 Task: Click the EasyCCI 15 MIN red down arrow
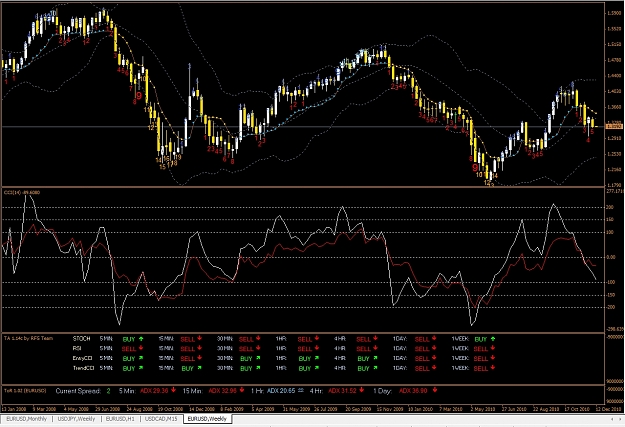click(199, 358)
